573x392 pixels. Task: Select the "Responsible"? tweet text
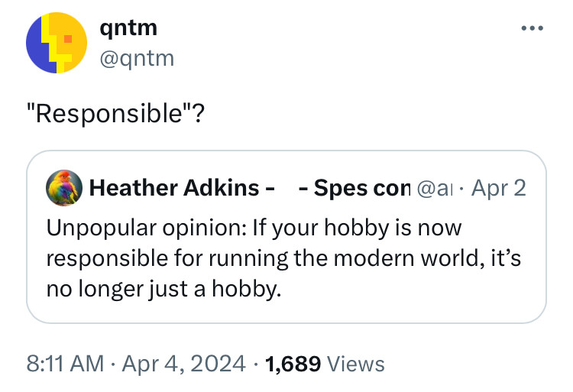(115, 115)
